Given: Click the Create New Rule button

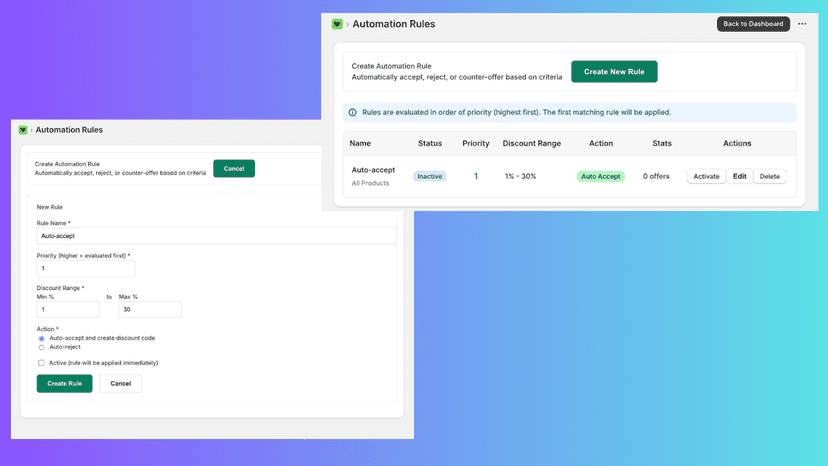Looking at the screenshot, I should pos(614,71).
